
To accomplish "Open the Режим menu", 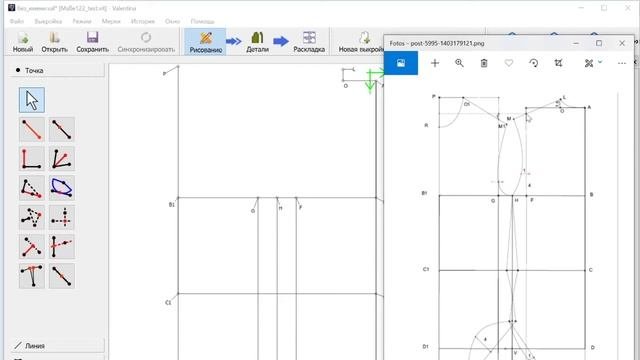I will pyautogui.click(x=82, y=21).
